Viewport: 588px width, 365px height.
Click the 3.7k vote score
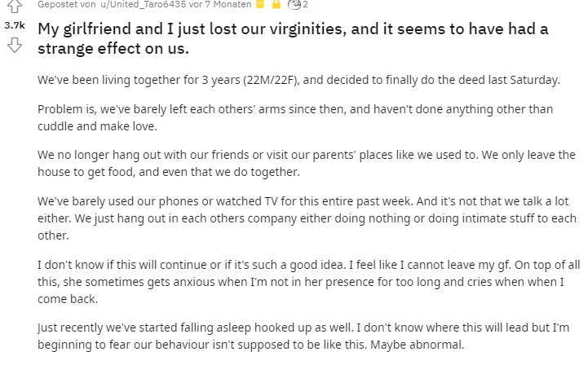[15, 25]
